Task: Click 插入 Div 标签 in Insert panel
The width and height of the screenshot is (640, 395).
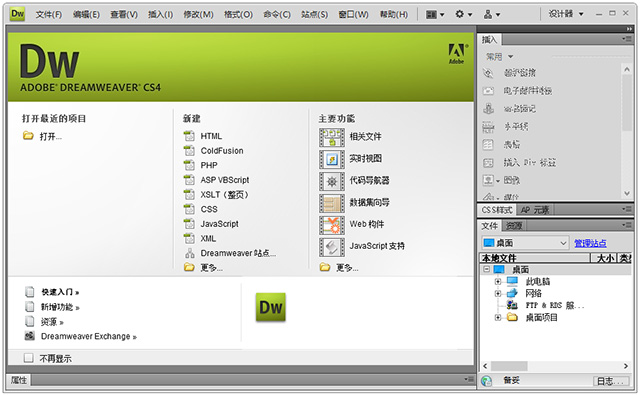Action: click(529, 162)
